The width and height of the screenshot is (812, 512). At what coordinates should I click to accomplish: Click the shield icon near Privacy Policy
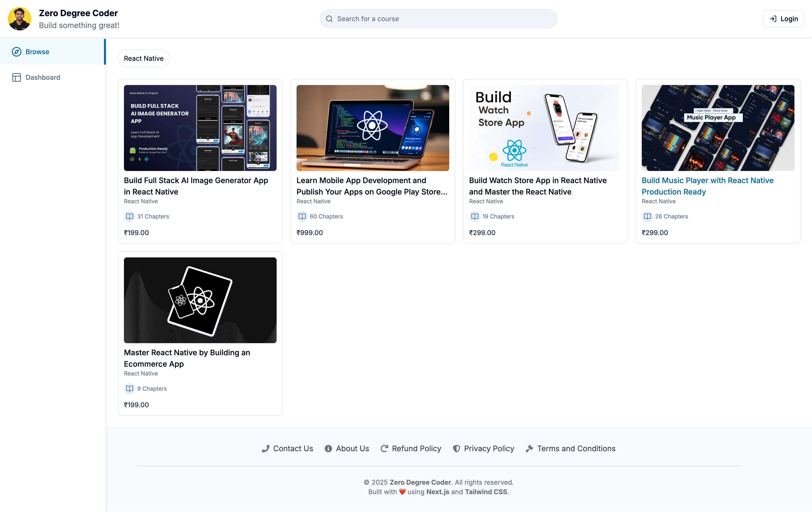(x=456, y=449)
